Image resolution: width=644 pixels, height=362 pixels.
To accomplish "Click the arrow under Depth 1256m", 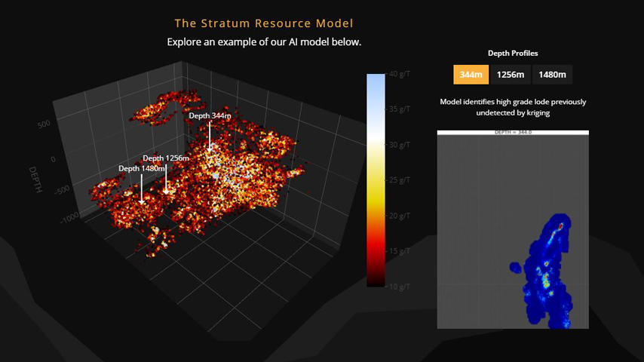I will click(166, 179).
